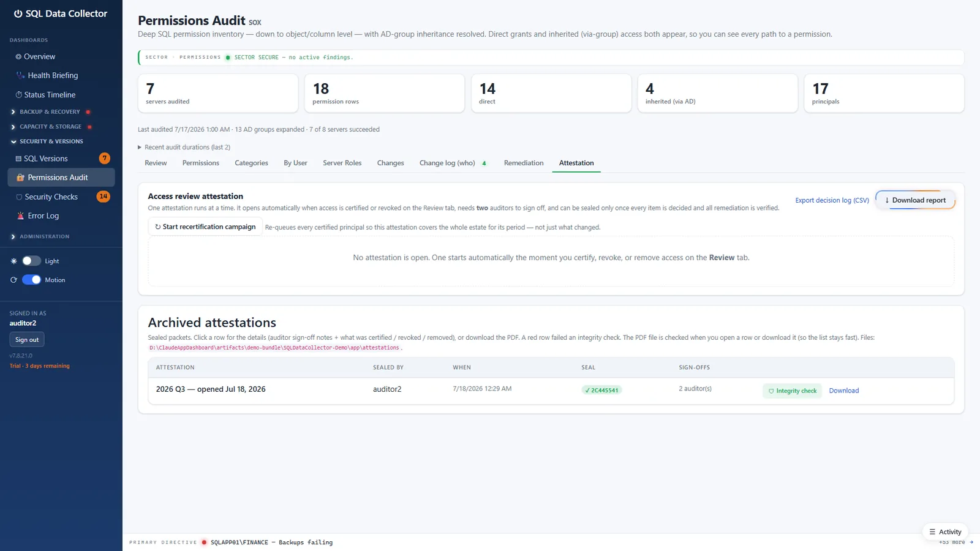Open the Change log (who) tab
The height and width of the screenshot is (551, 980).
pos(453,163)
